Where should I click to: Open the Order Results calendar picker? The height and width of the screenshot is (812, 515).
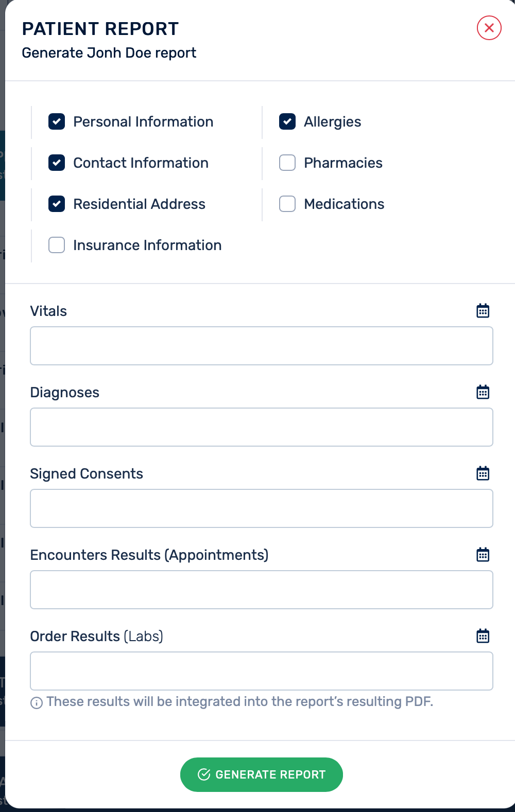click(x=483, y=636)
